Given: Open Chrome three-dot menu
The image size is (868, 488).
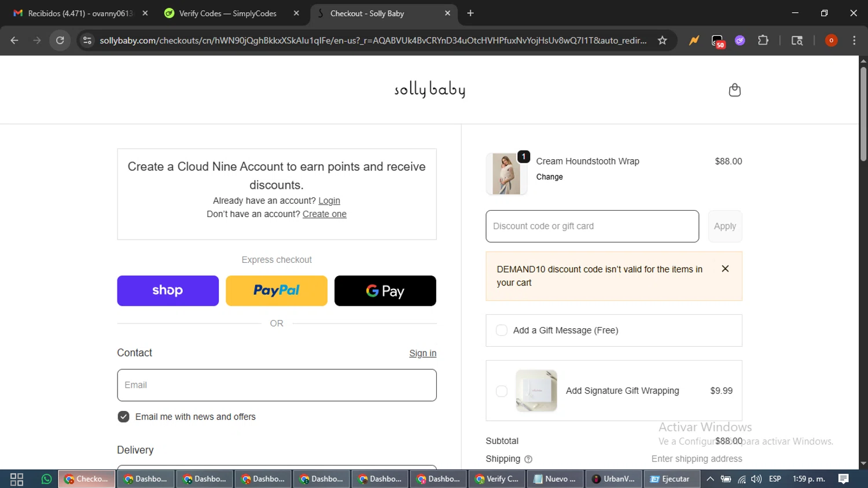Looking at the screenshot, I should (x=854, y=41).
